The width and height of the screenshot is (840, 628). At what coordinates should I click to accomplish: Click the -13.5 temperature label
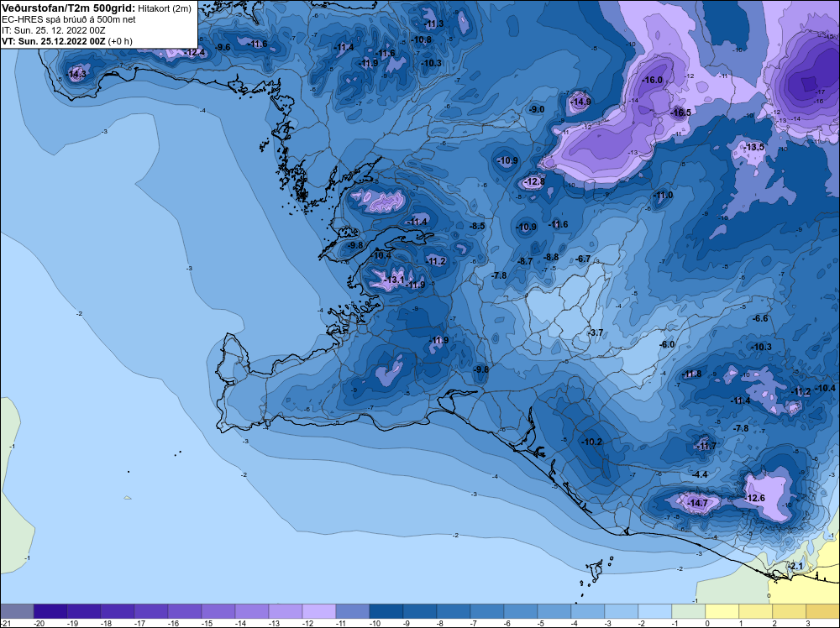click(755, 147)
